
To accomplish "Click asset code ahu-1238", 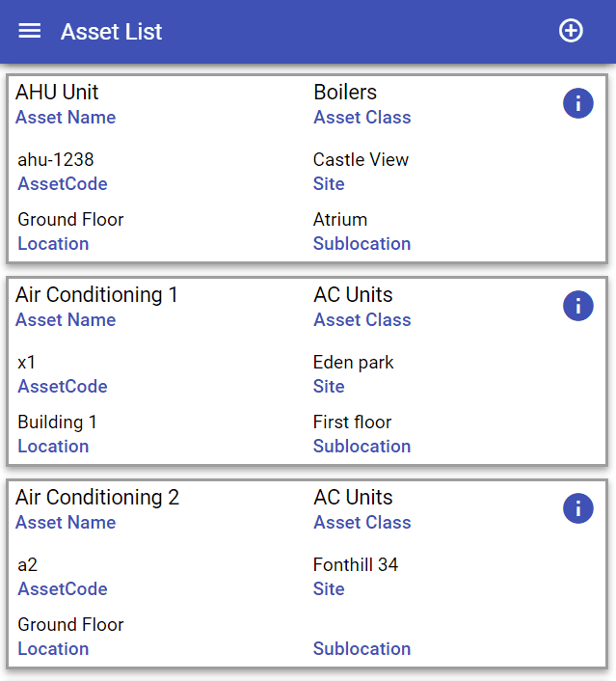I will tap(56, 160).
